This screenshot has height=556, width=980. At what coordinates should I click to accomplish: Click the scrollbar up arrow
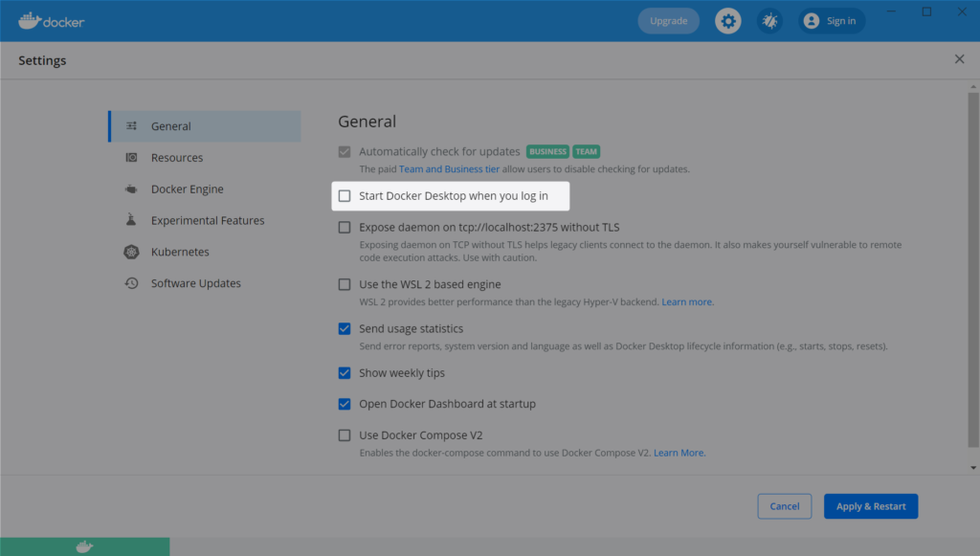(x=973, y=86)
